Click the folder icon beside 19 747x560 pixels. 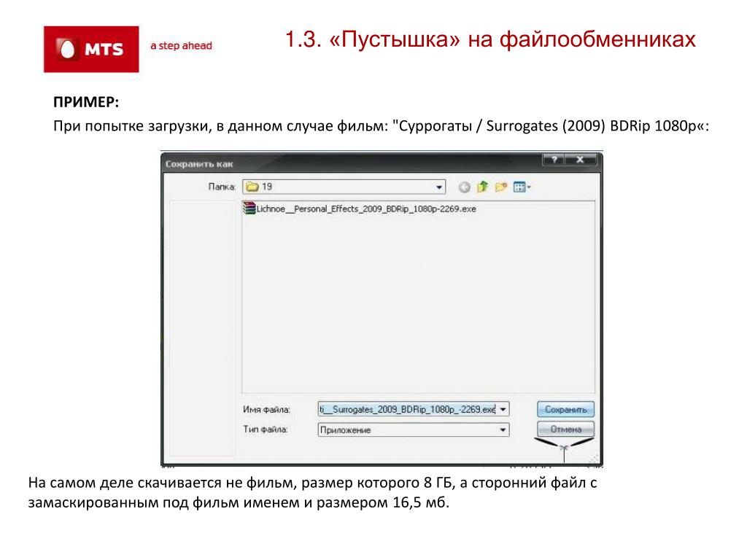[252, 187]
